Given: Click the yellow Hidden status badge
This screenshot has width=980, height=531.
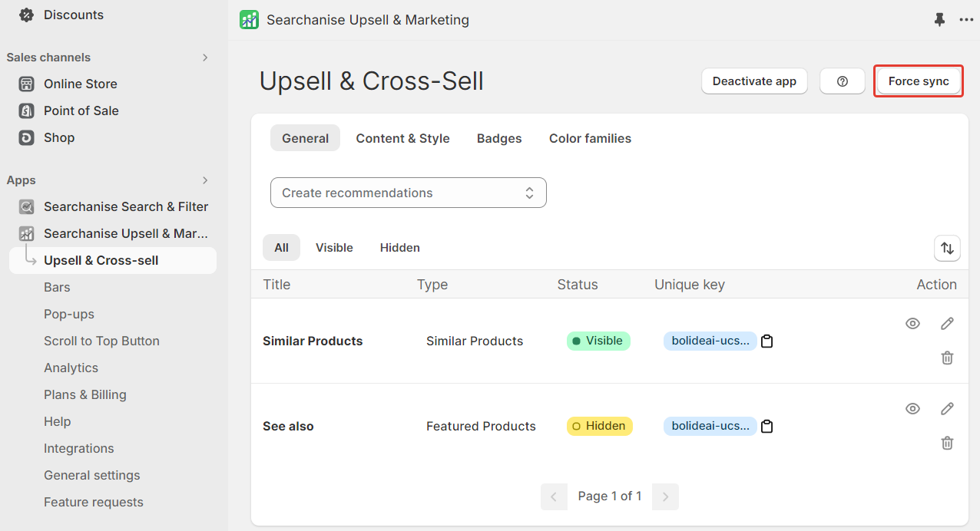Looking at the screenshot, I should [x=599, y=426].
